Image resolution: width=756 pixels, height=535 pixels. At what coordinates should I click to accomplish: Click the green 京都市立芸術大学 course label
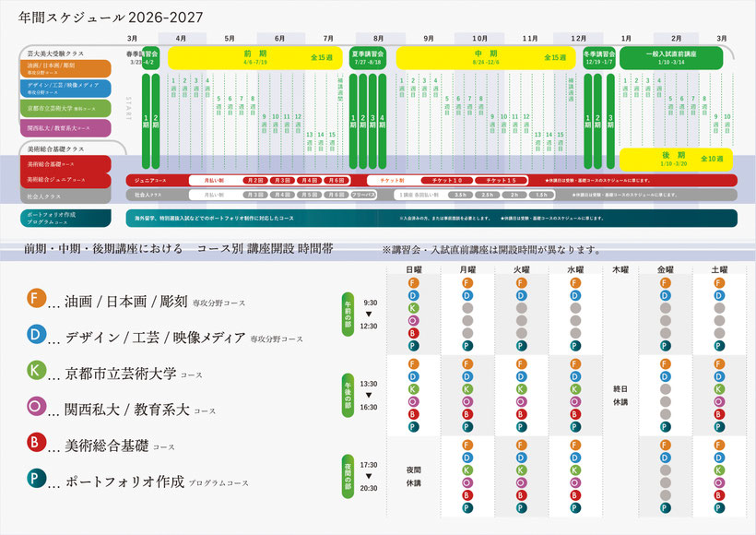point(65,109)
